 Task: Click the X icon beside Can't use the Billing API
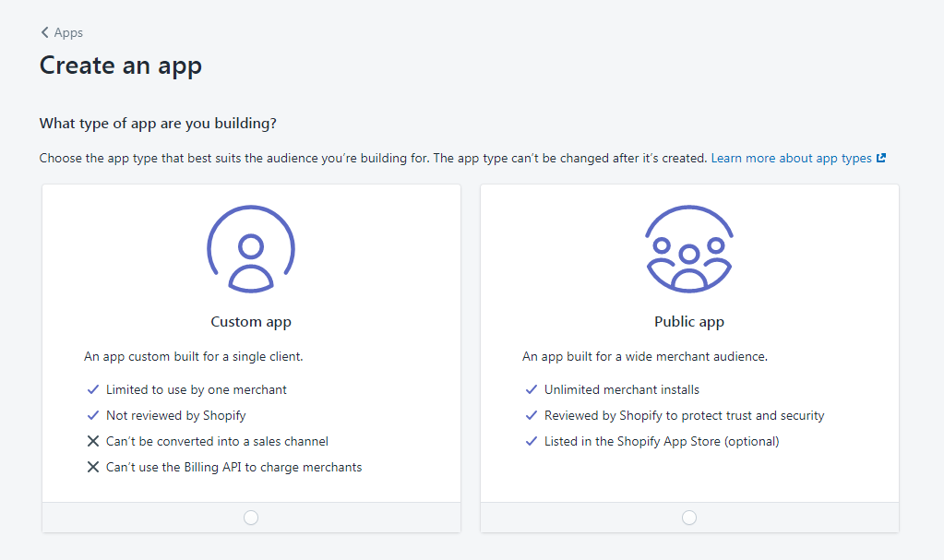tap(92, 466)
